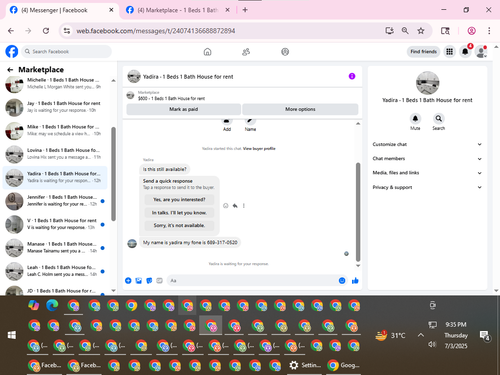Open Manase's Marketplace conversation

[55, 248]
